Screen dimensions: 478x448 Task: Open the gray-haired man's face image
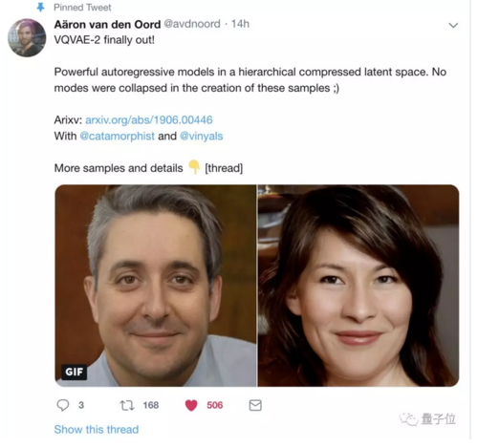pos(156,286)
